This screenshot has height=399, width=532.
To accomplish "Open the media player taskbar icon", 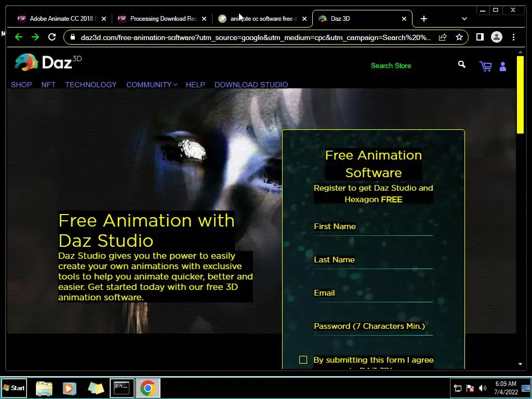I will [69, 388].
